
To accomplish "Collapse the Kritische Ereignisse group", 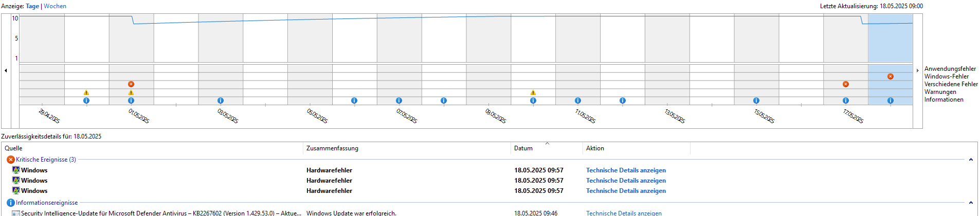I will click(x=971, y=160).
